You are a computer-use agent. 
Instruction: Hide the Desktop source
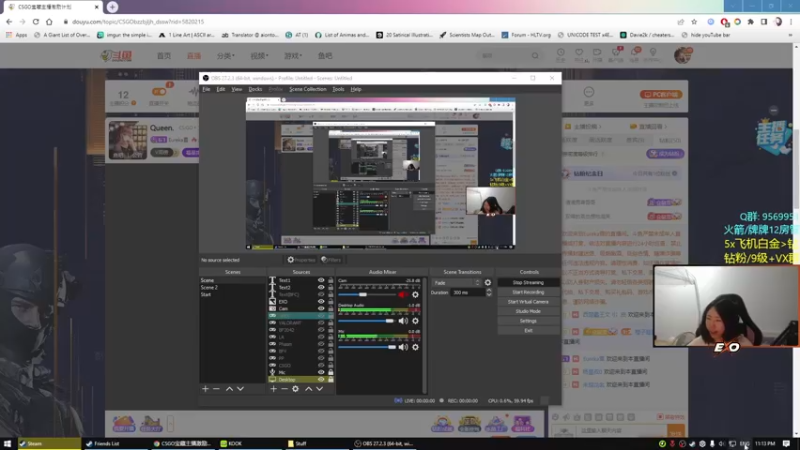click(321, 380)
